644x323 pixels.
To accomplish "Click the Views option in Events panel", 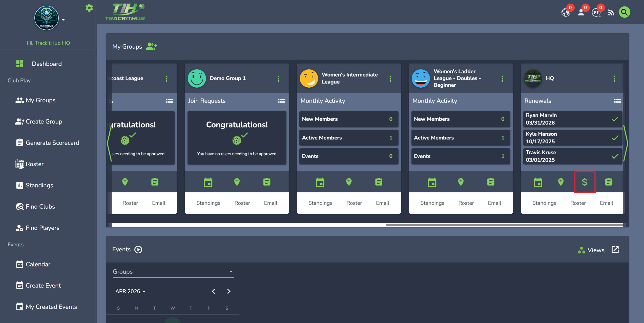I will click(x=591, y=250).
